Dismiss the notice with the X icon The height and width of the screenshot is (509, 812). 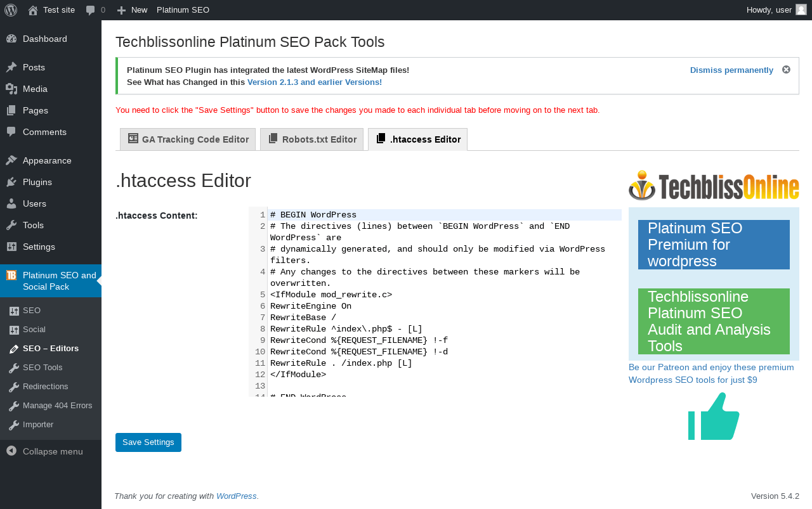(x=786, y=70)
